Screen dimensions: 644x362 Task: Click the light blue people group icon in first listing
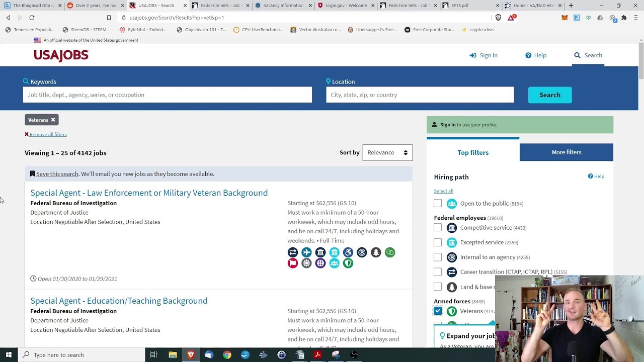[x=335, y=263]
